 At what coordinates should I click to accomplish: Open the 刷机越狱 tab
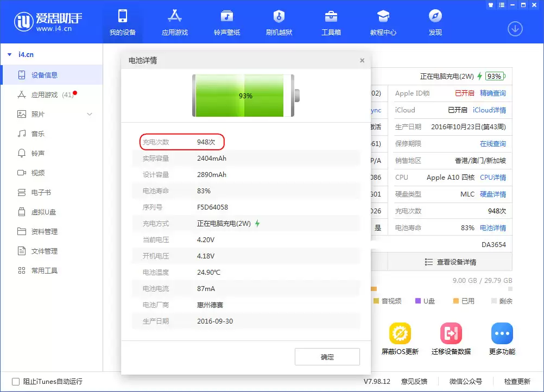pyautogui.click(x=279, y=22)
